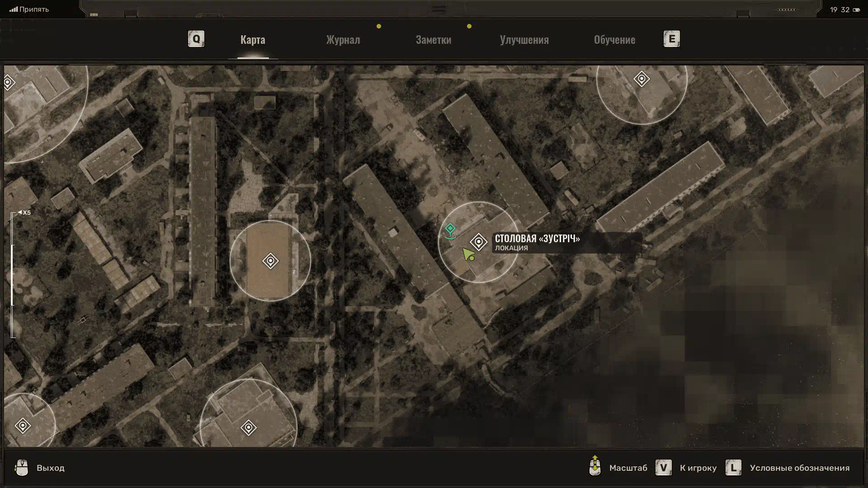This screenshot has width=868, height=488.
Task: Click the X5 zoom scale slider
Action: (14, 275)
